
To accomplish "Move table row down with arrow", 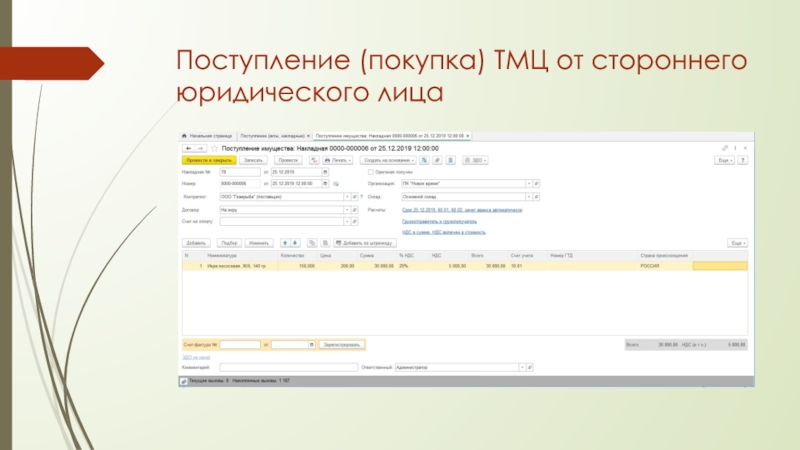I will (296, 243).
